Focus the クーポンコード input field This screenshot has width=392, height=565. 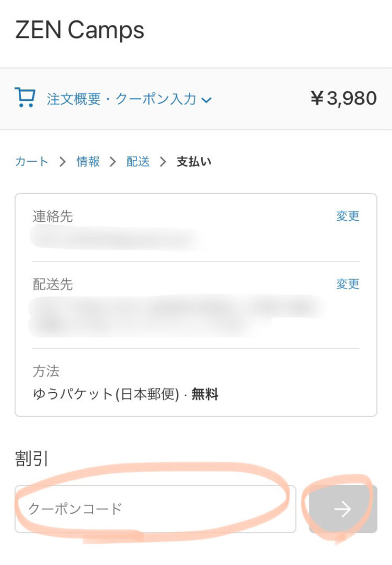[155, 509]
